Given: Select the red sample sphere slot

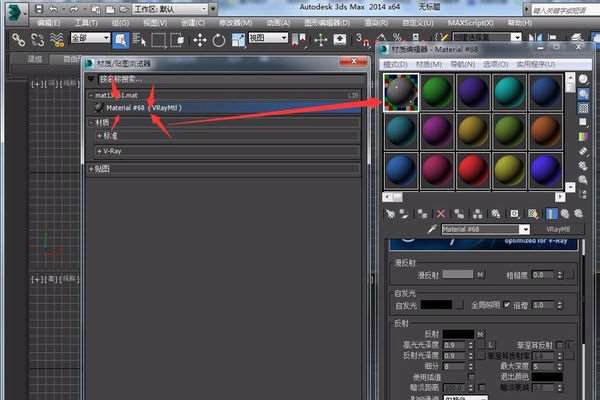Looking at the screenshot, I should 473,170.
